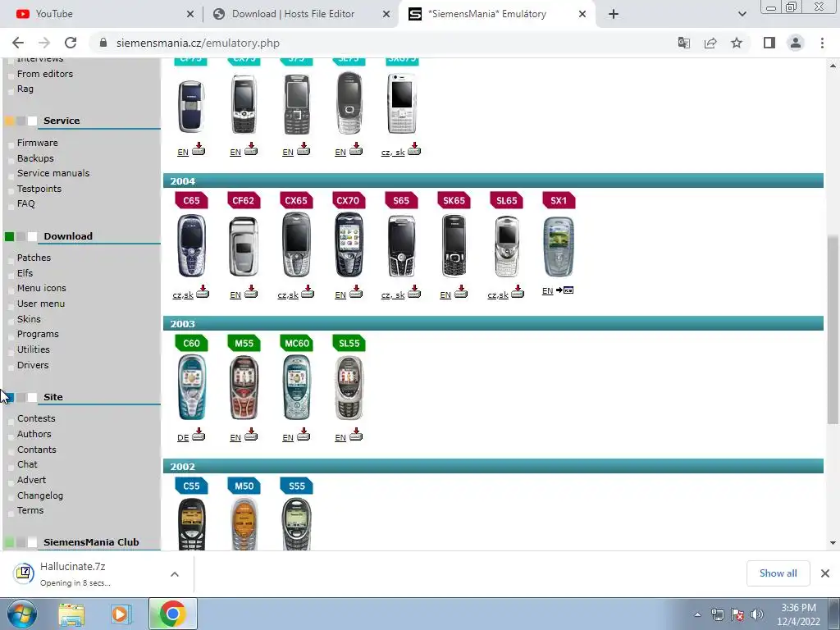The height and width of the screenshot is (630, 840).
Task: Go to the Skins page
Action: click(29, 319)
